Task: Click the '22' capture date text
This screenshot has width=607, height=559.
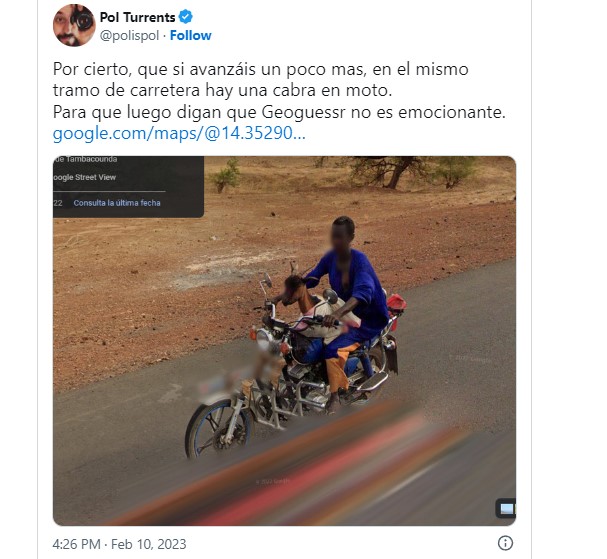Action: (58, 203)
